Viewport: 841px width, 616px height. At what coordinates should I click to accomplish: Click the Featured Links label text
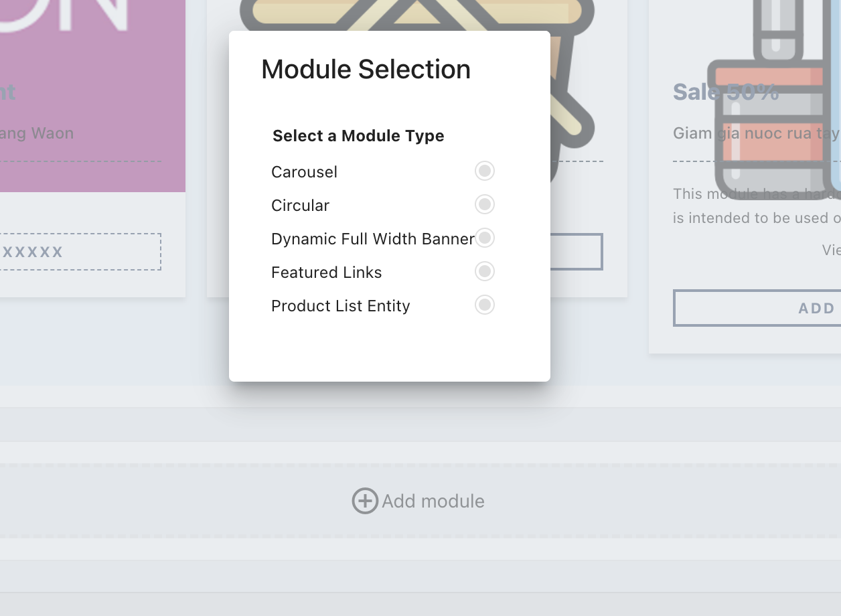click(x=326, y=273)
